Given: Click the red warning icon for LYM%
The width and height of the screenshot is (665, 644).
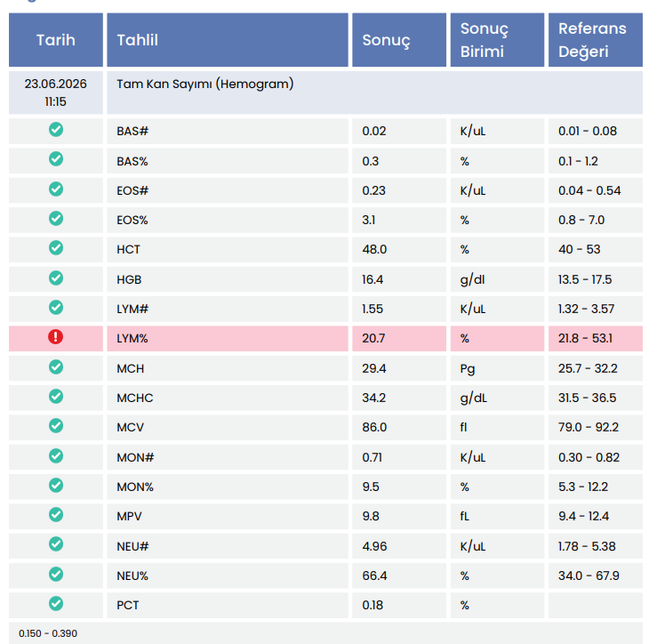Looking at the screenshot, I should 55,337.
